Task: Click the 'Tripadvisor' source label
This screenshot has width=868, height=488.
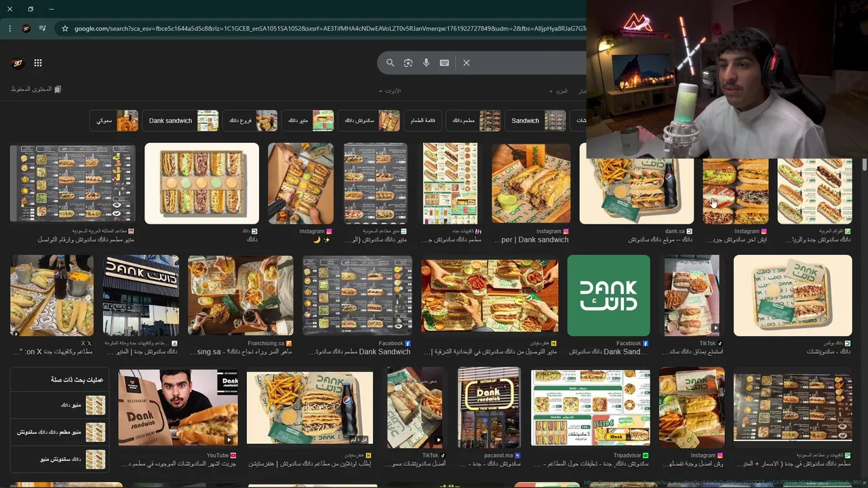Action: tap(631, 455)
